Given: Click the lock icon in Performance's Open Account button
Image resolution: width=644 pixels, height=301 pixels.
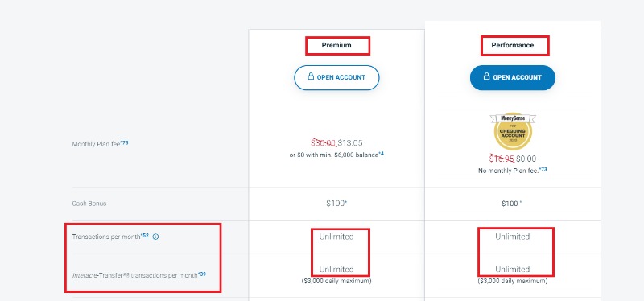Looking at the screenshot, I should point(487,76).
